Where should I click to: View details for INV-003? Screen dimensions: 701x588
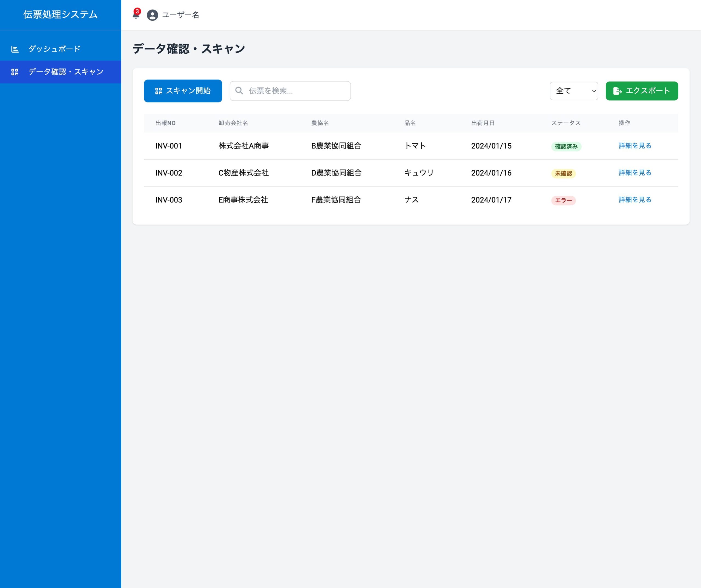point(635,200)
